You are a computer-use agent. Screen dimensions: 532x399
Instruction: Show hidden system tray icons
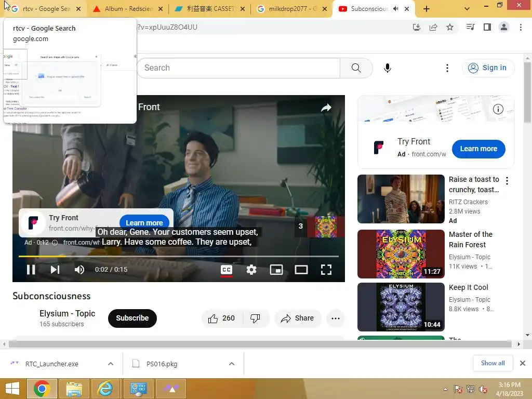tap(445, 389)
